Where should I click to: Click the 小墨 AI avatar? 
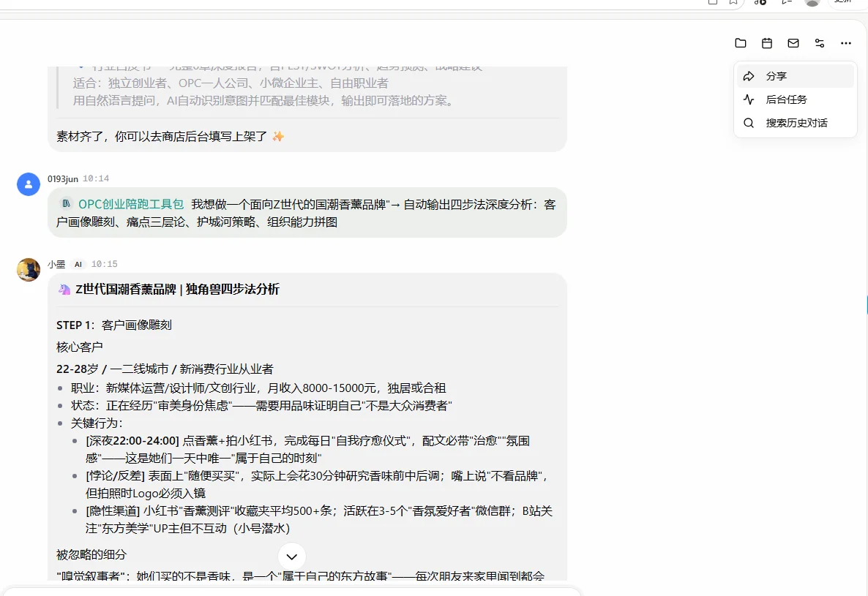[x=29, y=270]
